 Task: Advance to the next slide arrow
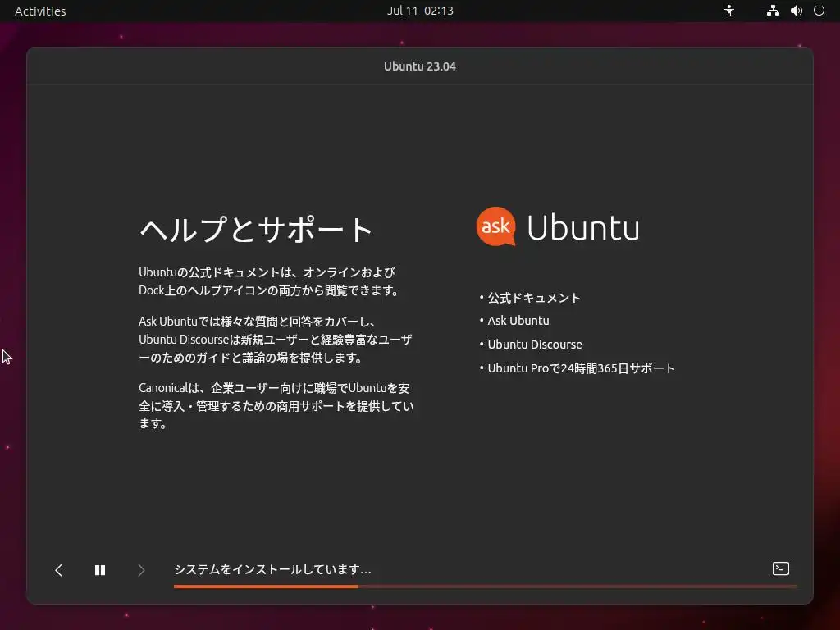click(141, 570)
